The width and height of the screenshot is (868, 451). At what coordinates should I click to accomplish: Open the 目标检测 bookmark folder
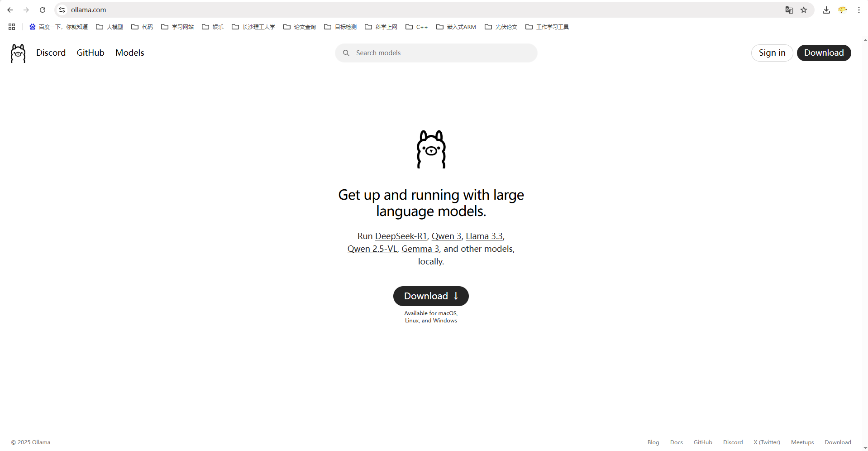[340, 27]
